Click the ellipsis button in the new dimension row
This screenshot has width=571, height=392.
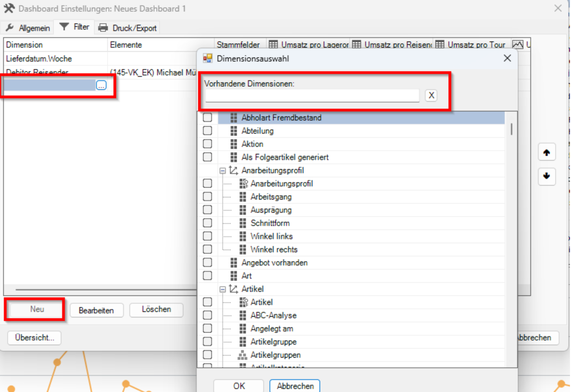tap(101, 85)
